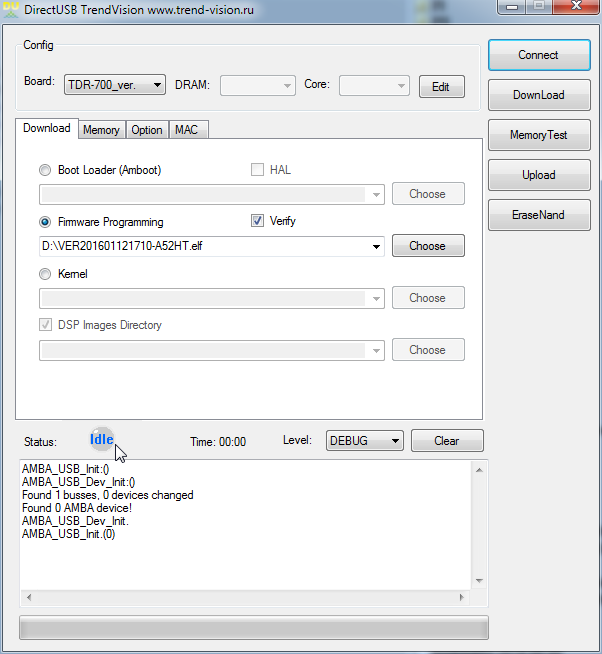Screen dimensions: 602x654
Task: Switch to the Memory tab
Action: [101, 130]
